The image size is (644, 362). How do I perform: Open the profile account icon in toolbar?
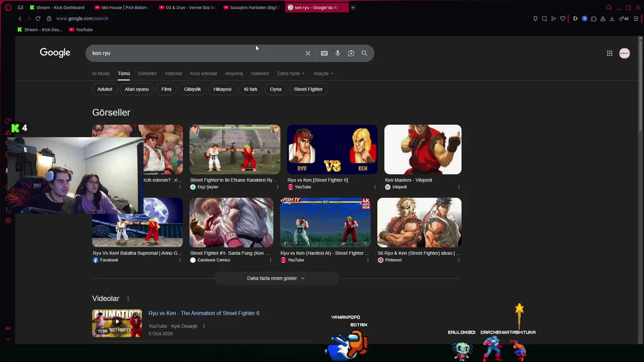(603, 19)
